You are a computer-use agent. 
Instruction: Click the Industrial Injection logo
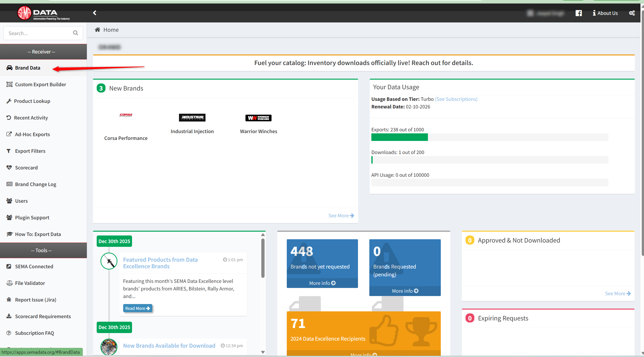point(192,117)
